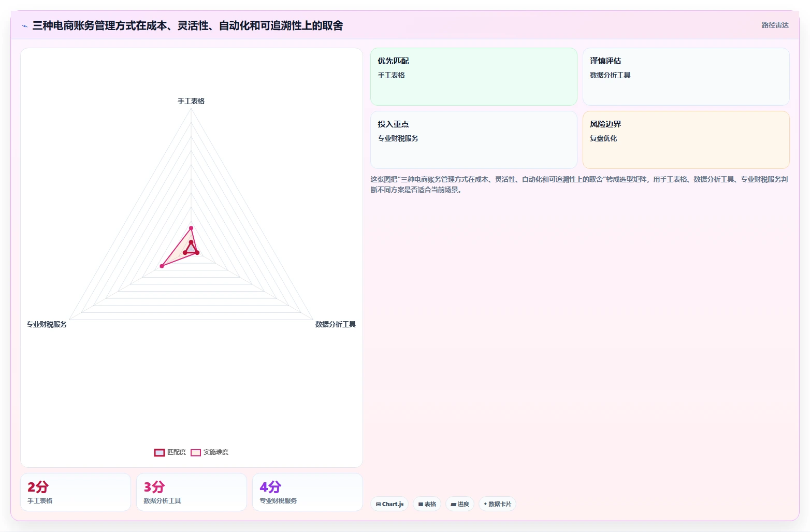Open the 2分 手工表格 score card
The width and height of the screenshot is (810, 532).
tap(76, 492)
